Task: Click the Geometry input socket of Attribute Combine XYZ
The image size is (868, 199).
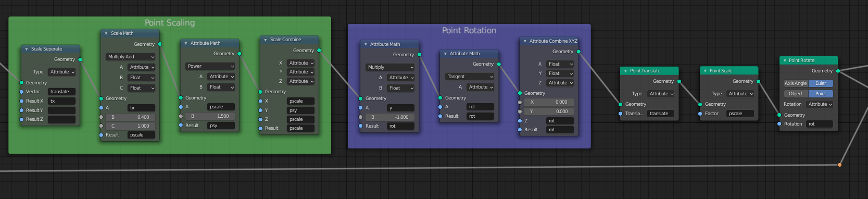Action: (520, 93)
